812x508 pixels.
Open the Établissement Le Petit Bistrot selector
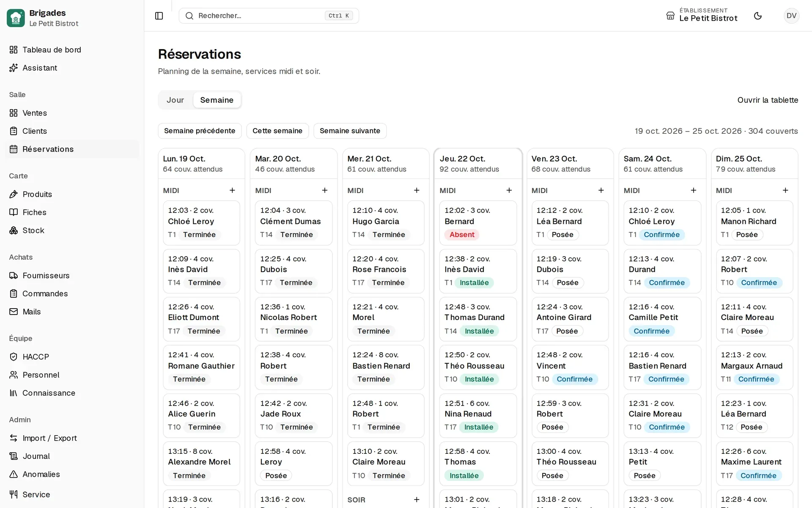click(x=702, y=16)
